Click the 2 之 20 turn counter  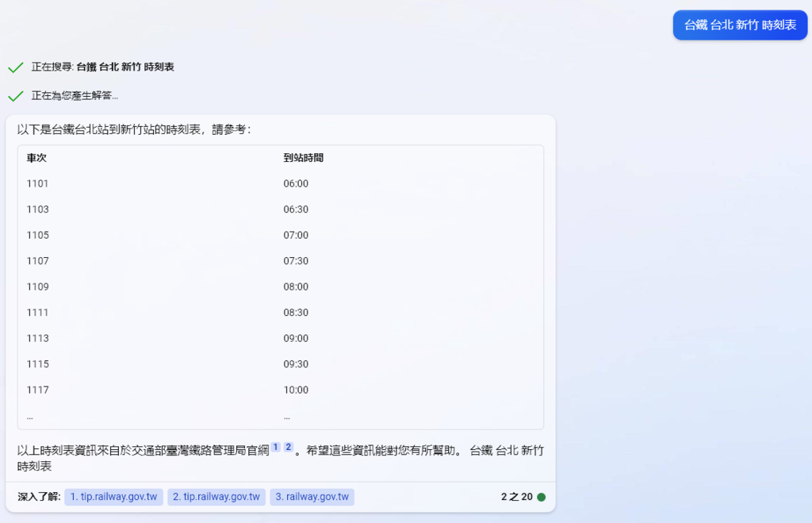click(517, 497)
